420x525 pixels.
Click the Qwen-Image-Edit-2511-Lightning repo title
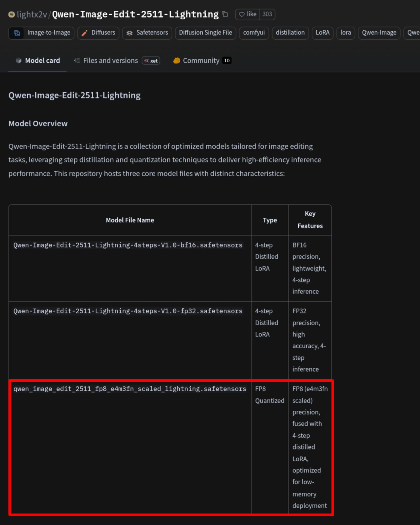coord(135,14)
